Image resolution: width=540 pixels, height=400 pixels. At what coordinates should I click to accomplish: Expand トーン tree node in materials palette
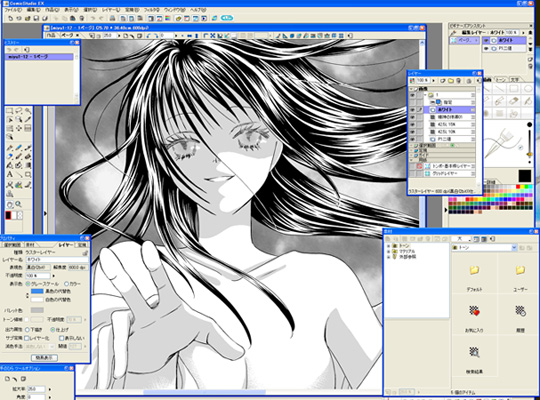point(389,246)
